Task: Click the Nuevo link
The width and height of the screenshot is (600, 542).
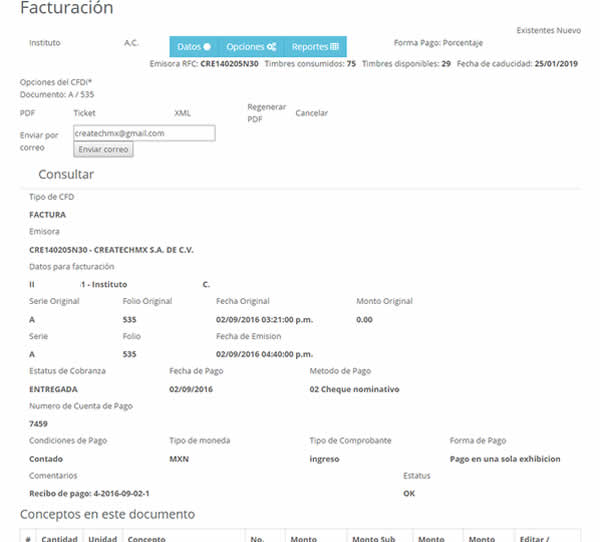Action: [x=570, y=31]
